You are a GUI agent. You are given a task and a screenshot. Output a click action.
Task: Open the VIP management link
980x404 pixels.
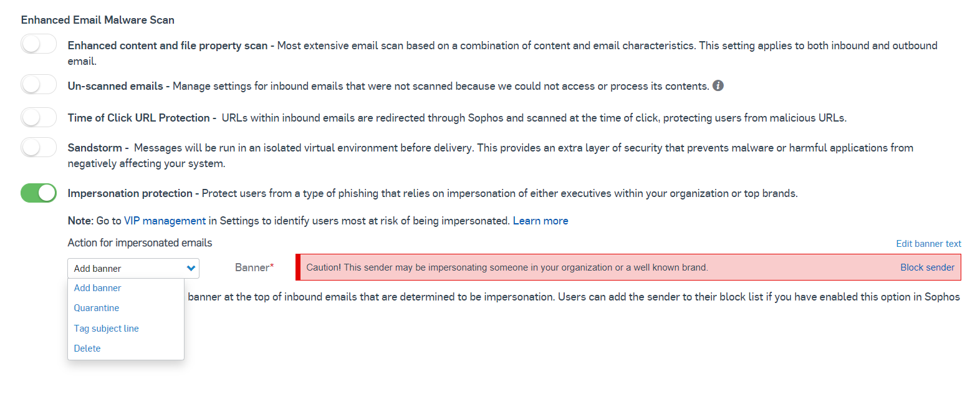(x=165, y=221)
